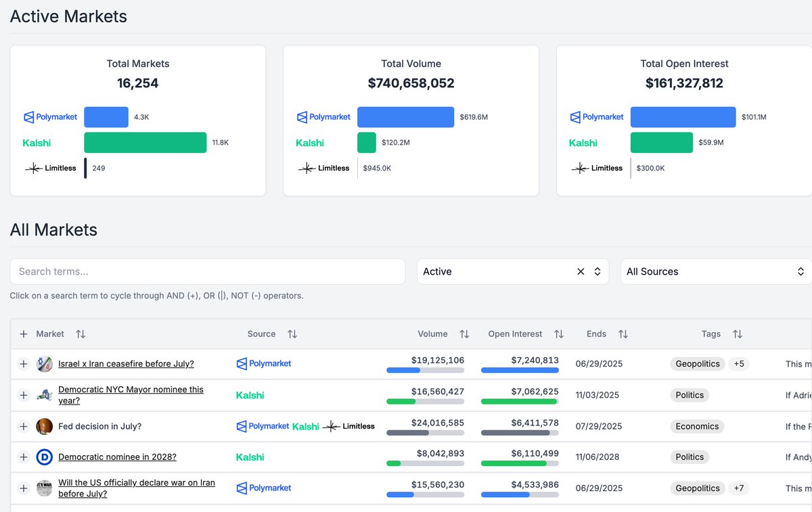Focus the Search terms input field

[208, 271]
